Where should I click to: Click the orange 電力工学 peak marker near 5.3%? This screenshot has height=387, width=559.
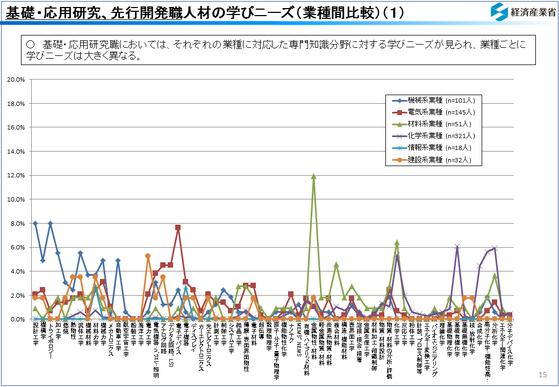pyautogui.click(x=148, y=256)
